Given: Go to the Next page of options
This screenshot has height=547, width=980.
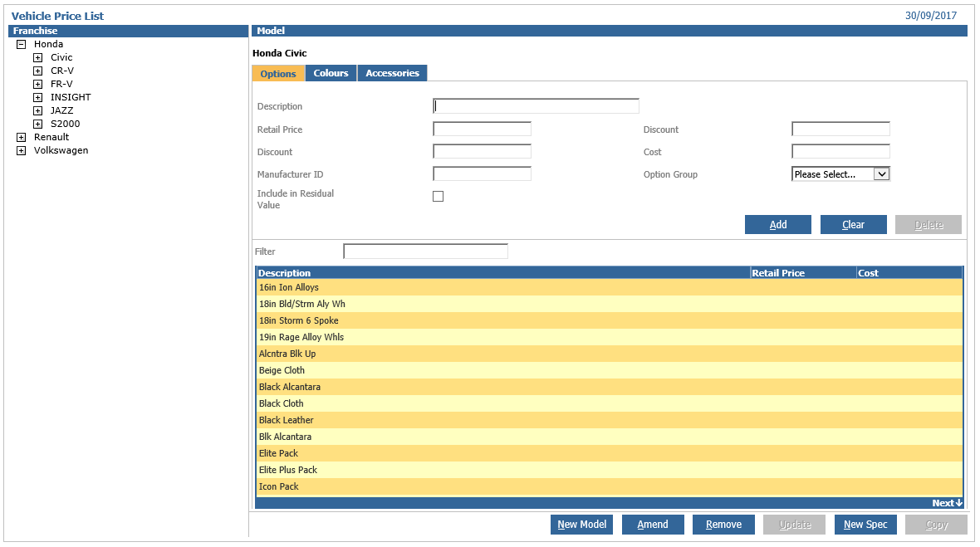Looking at the screenshot, I should pos(947,503).
